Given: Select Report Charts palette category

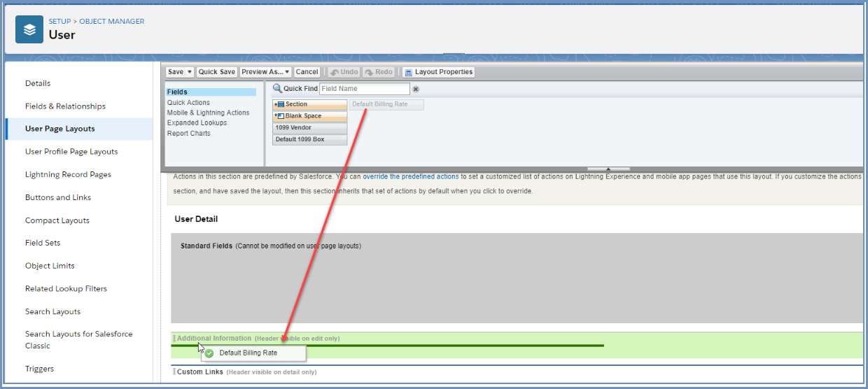Looking at the screenshot, I should pos(189,133).
